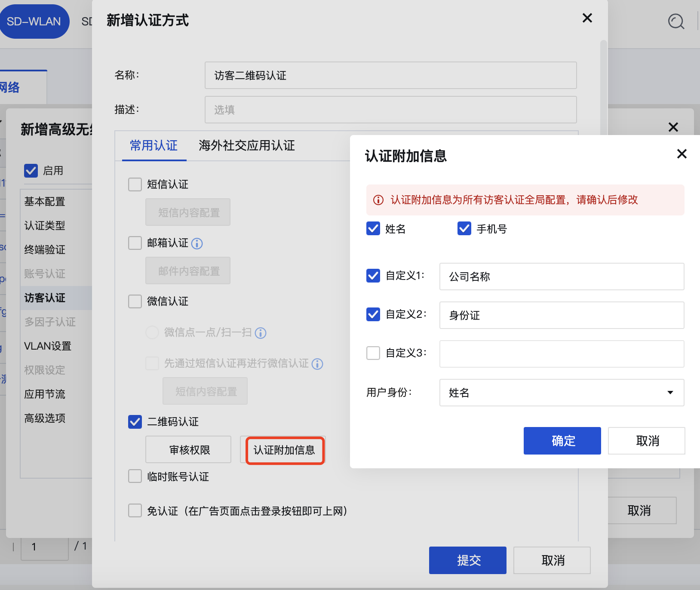Click the search magnifier icon in header

coord(676,21)
